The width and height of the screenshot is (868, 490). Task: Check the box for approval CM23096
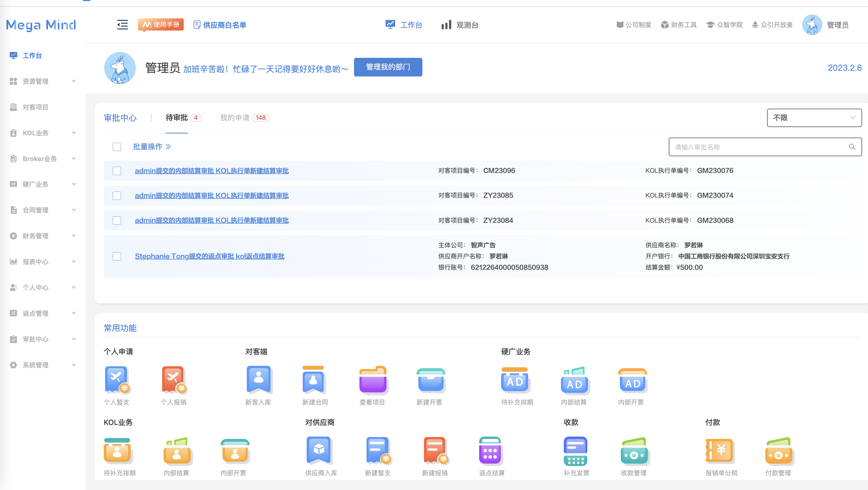(117, 171)
